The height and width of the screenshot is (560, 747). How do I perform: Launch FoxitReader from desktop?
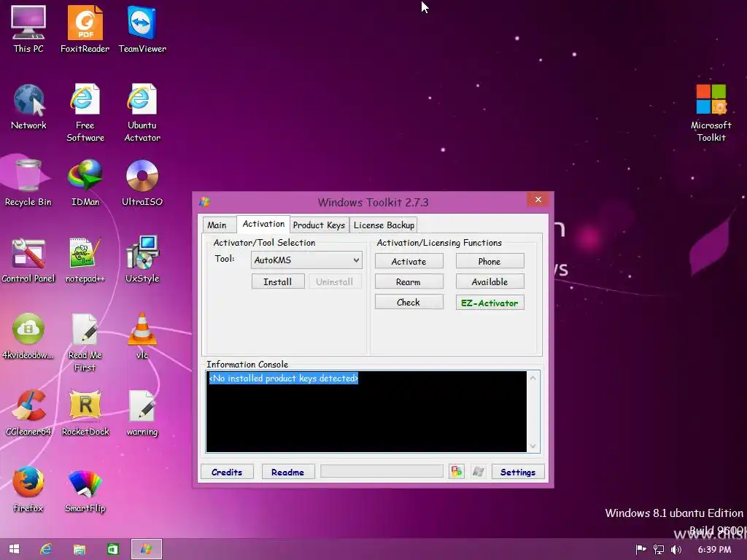coord(85,28)
